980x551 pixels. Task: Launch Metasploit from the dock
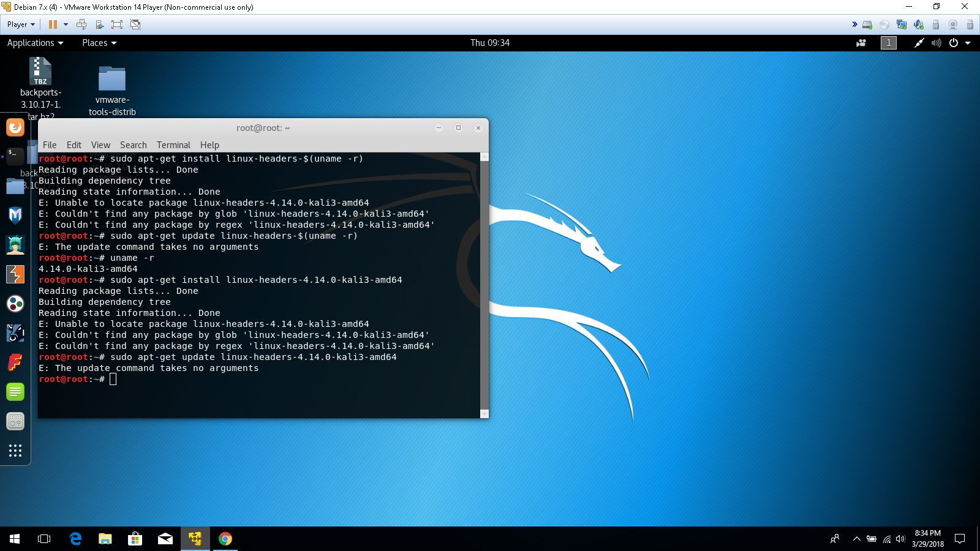pos(15,215)
